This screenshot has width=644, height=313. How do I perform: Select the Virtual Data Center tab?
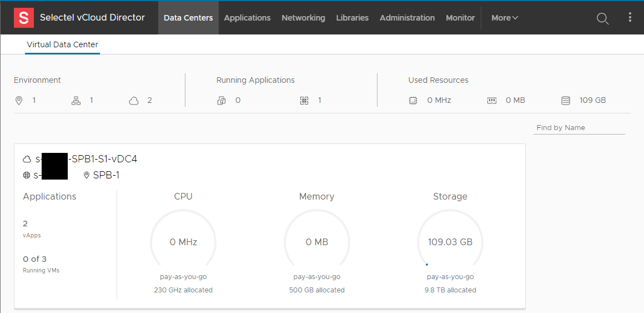tap(62, 44)
